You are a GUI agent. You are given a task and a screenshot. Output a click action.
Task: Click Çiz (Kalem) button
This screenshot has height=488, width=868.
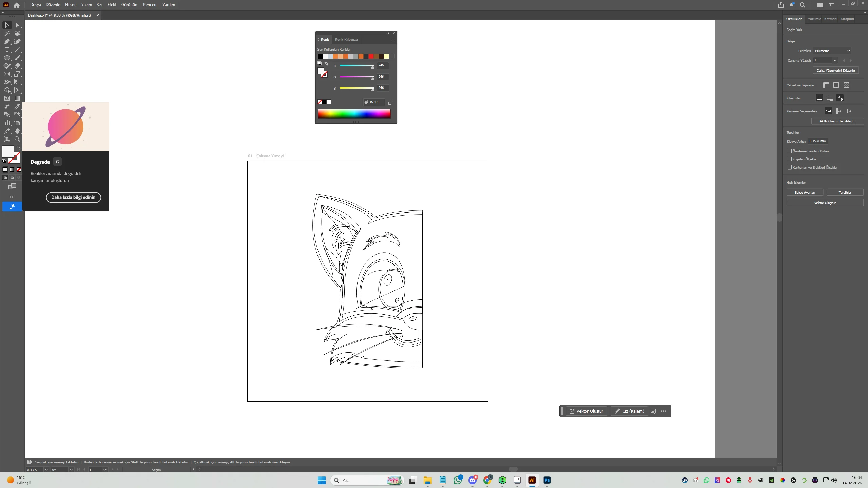coord(630,411)
